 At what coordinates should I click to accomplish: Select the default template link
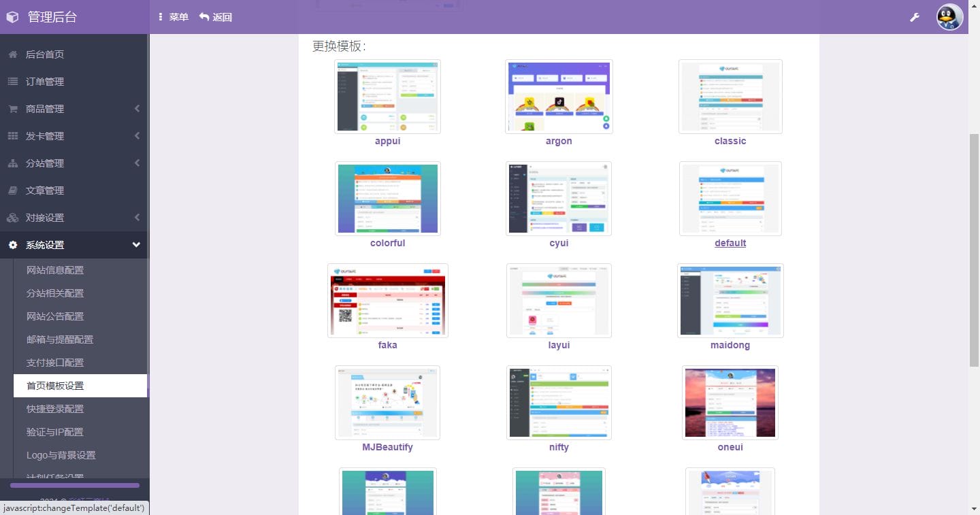click(730, 243)
